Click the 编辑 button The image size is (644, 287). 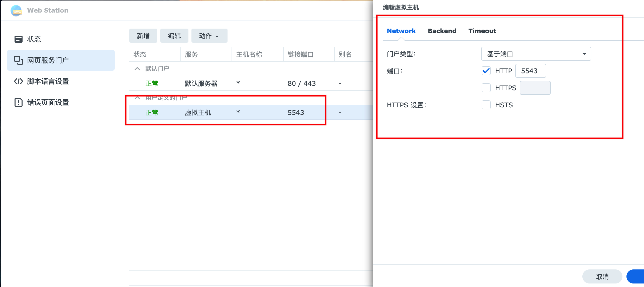pyautogui.click(x=174, y=36)
